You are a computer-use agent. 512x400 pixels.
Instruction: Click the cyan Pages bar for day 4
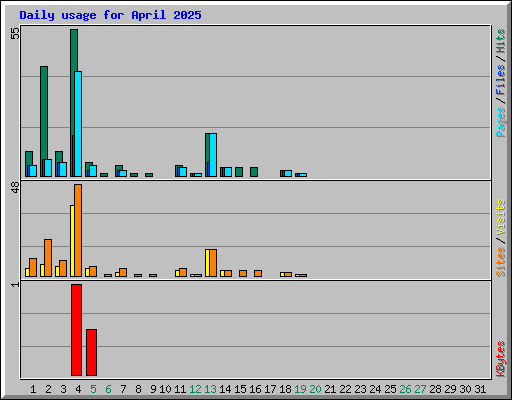(78, 124)
